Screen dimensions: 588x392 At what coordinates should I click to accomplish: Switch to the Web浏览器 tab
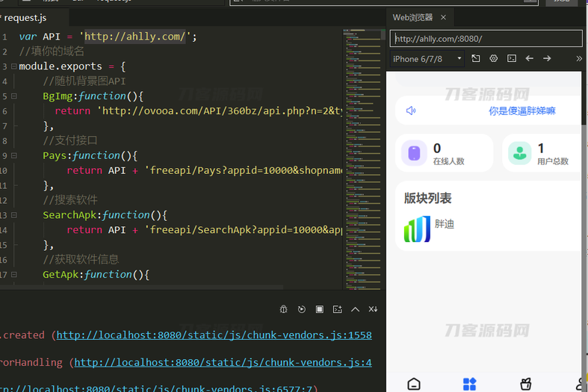pos(412,17)
